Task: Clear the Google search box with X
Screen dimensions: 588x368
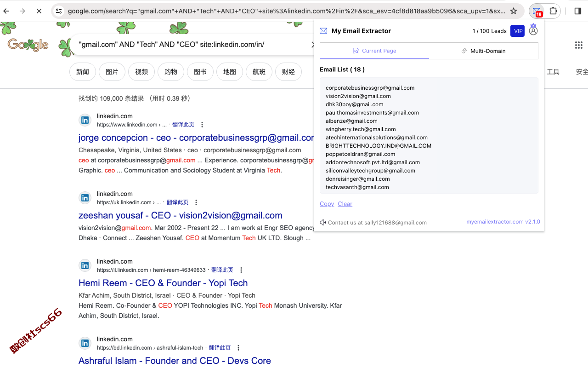Action: 313,45
